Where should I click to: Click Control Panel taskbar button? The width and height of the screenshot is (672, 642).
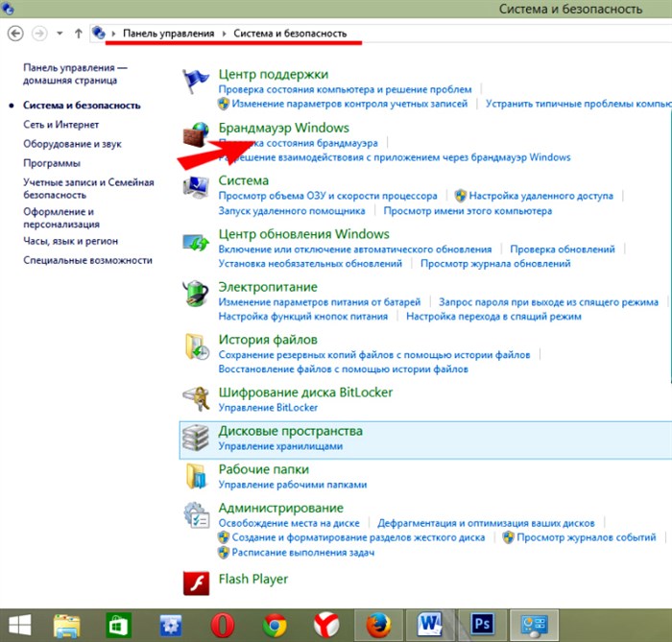[x=534, y=626]
